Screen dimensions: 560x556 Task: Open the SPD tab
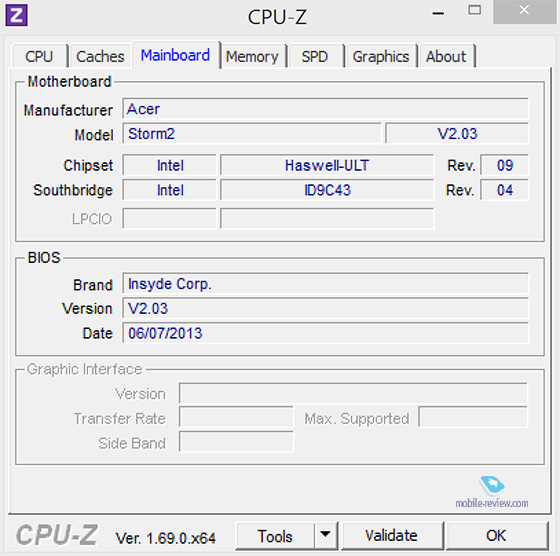[x=315, y=56]
